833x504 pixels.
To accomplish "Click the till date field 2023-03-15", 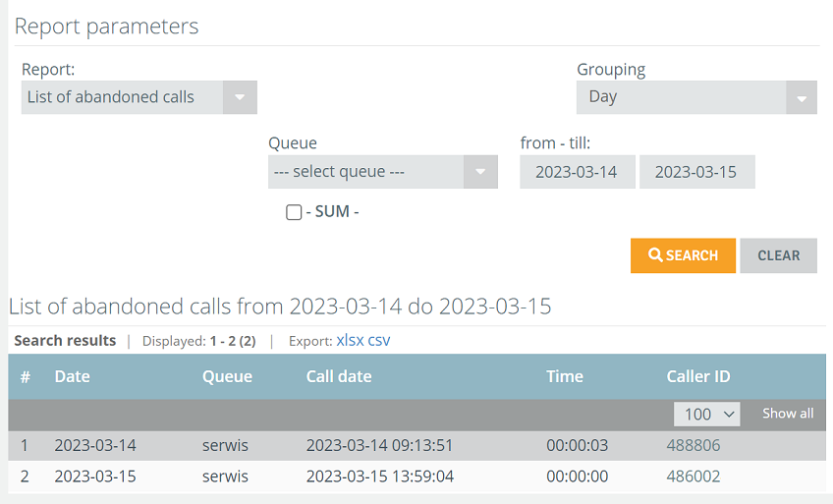I will 697,172.
